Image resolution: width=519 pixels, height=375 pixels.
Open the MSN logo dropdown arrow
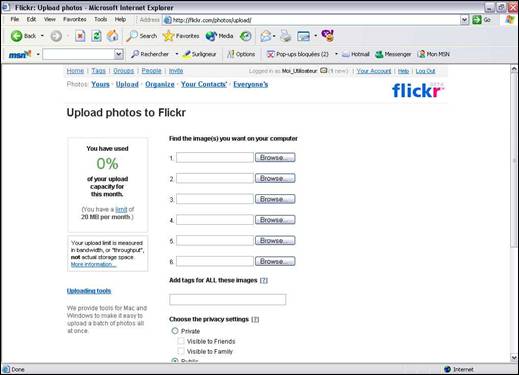pos(38,54)
